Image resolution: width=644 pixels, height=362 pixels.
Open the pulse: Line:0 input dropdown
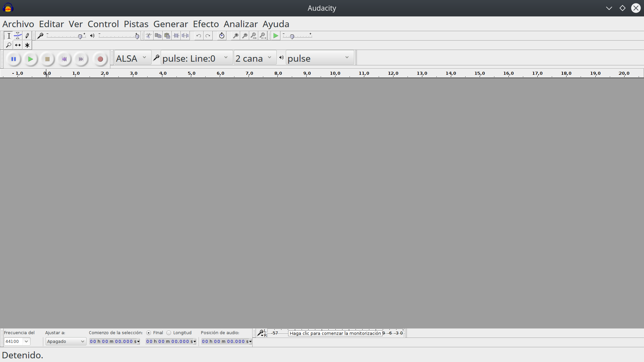point(197,58)
